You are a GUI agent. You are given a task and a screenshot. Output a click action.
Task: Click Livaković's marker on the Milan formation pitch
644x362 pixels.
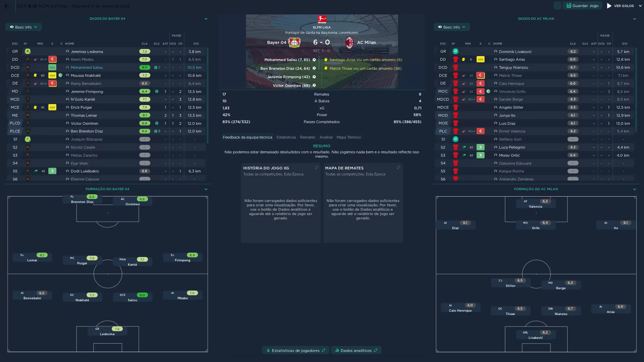pyautogui.click(x=536, y=335)
